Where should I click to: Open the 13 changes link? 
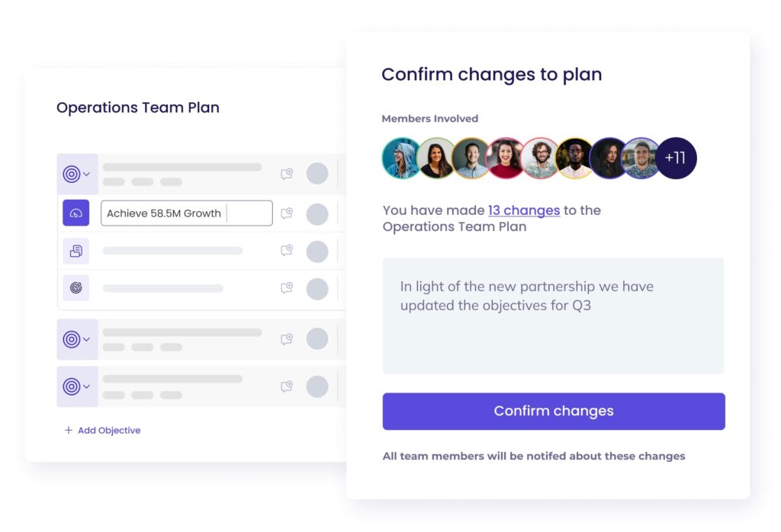[x=524, y=210]
